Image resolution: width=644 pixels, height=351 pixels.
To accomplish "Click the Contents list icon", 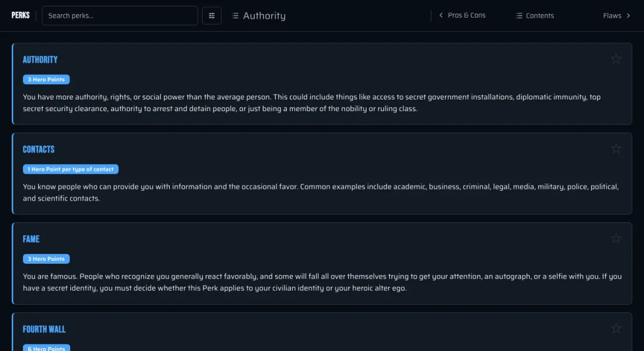I will coord(519,16).
